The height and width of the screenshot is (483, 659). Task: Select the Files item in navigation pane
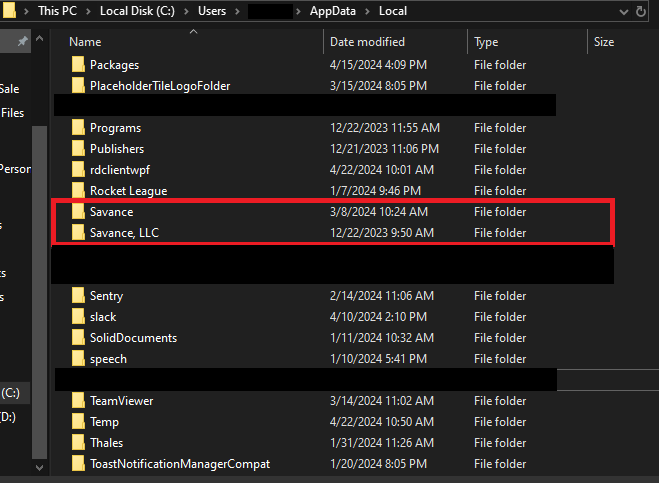[12, 113]
